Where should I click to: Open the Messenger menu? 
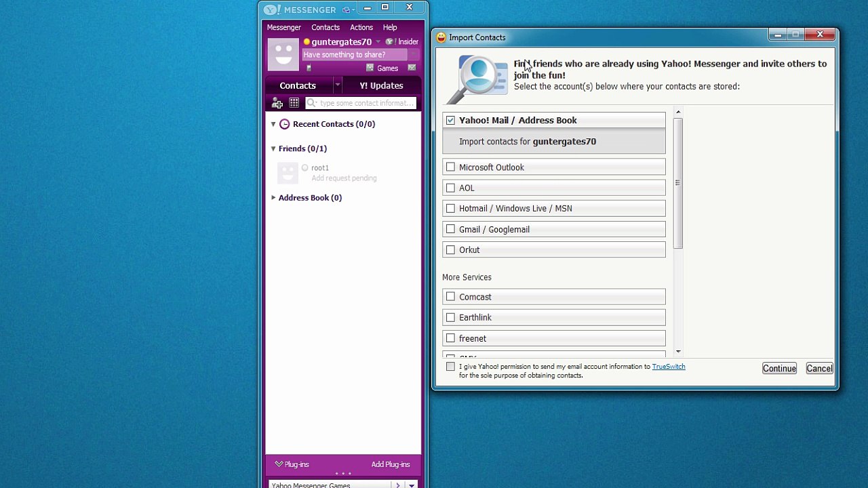coord(283,27)
